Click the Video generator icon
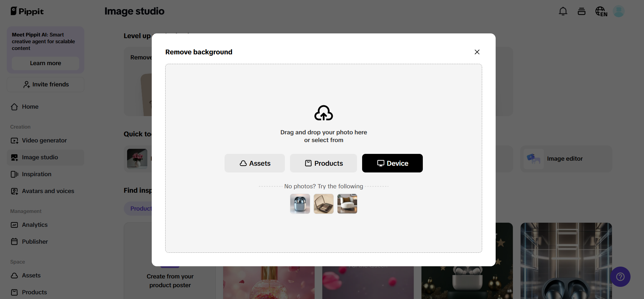Image resolution: width=644 pixels, height=299 pixels. click(x=14, y=140)
